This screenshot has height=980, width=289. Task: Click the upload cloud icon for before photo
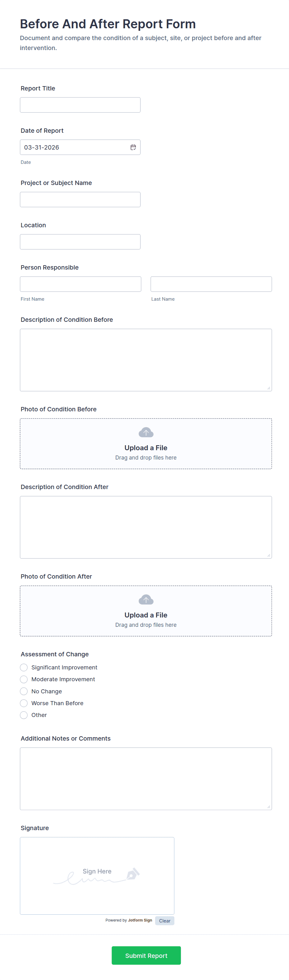point(146,432)
